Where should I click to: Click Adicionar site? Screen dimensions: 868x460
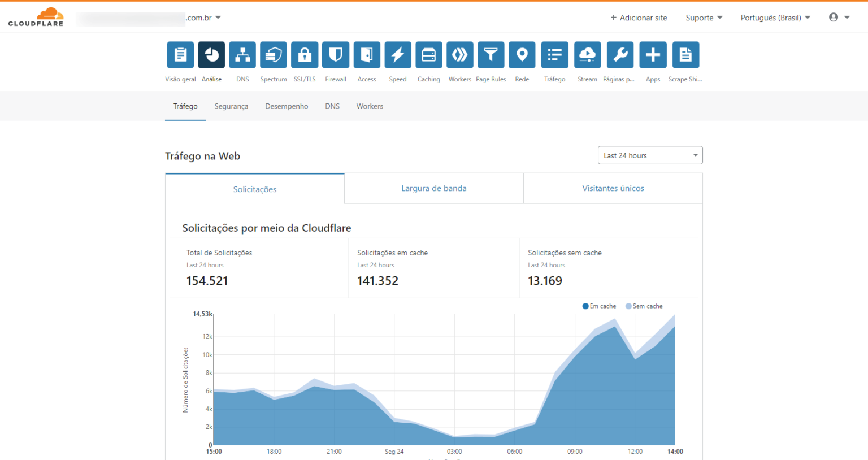pos(638,18)
